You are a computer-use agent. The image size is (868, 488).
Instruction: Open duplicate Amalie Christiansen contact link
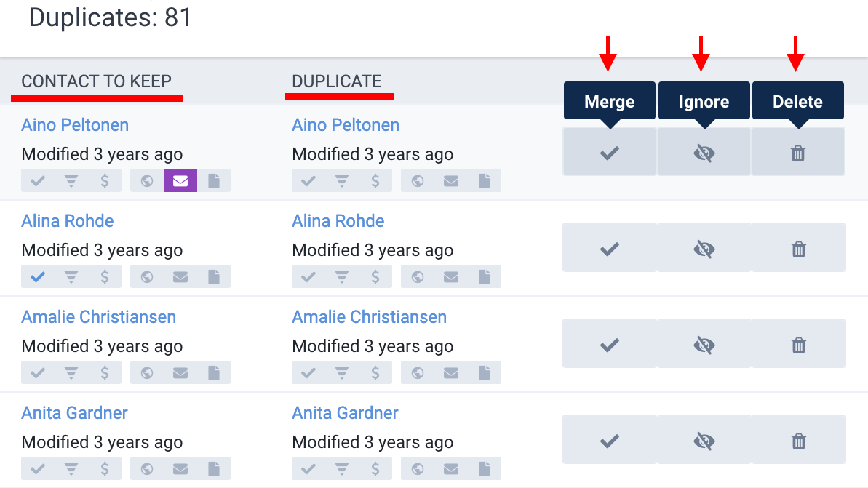369,317
